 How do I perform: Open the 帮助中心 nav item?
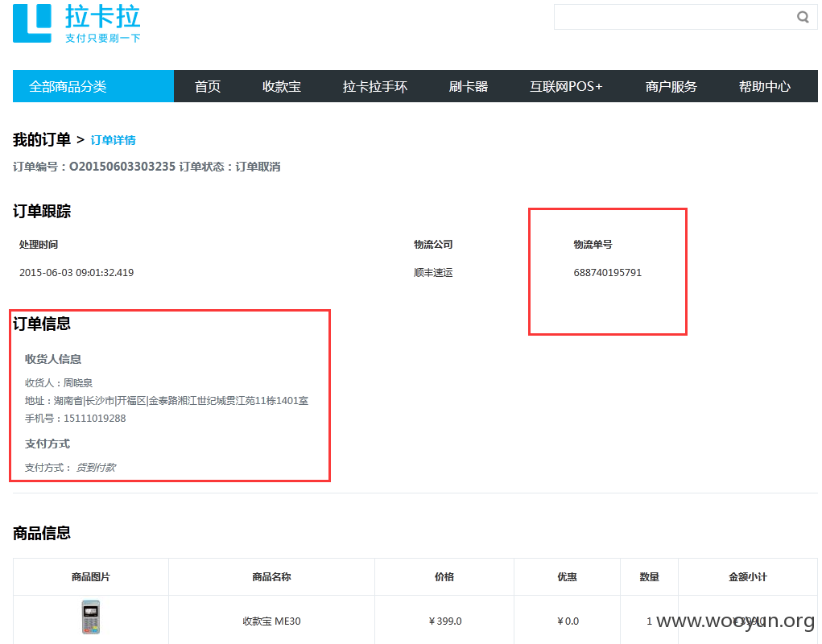pos(764,86)
